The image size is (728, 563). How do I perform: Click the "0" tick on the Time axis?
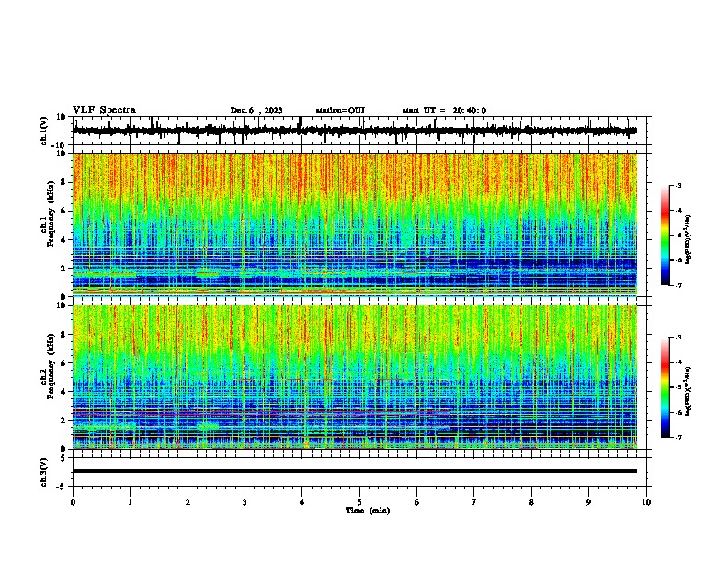73,502
